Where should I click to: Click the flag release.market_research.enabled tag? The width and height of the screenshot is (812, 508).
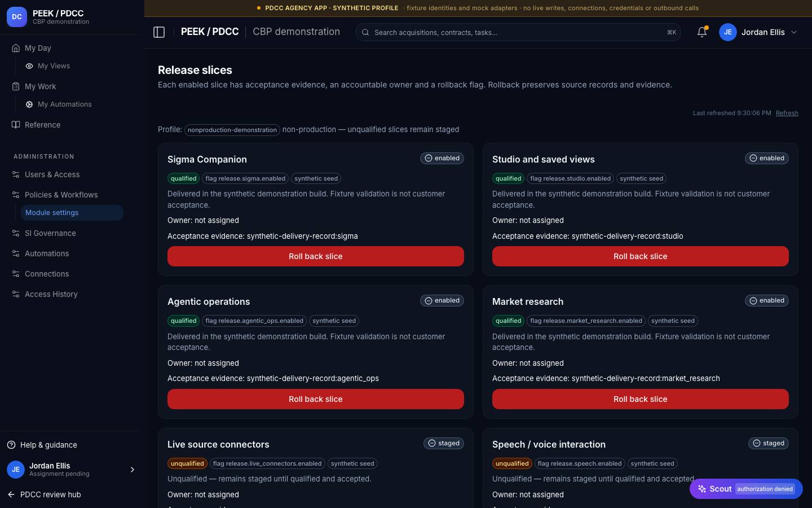[586, 321]
